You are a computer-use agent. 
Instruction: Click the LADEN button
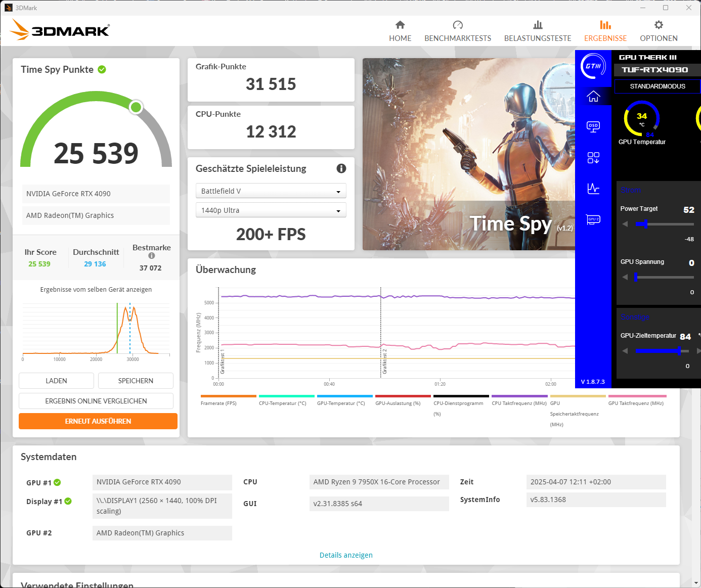tap(56, 381)
